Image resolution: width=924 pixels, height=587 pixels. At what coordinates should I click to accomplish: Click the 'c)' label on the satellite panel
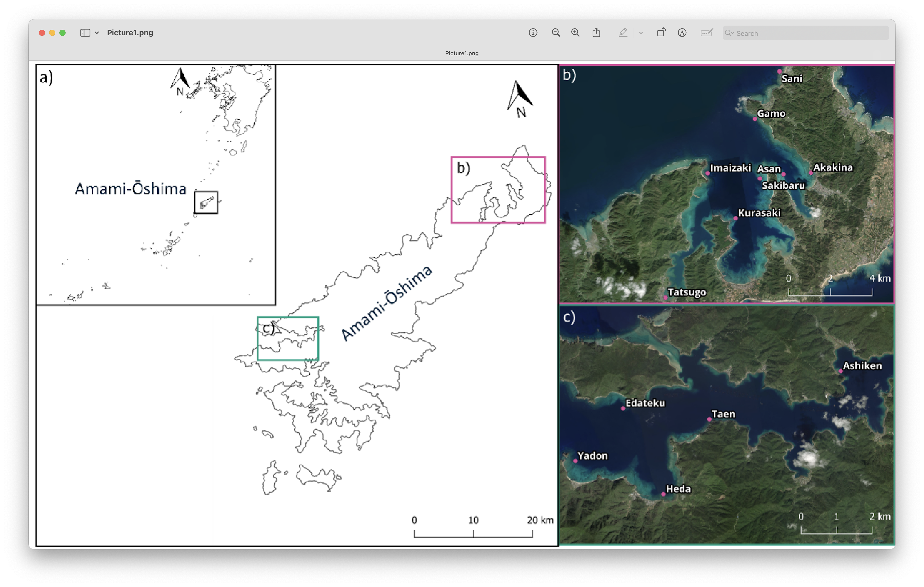[570, 318]
